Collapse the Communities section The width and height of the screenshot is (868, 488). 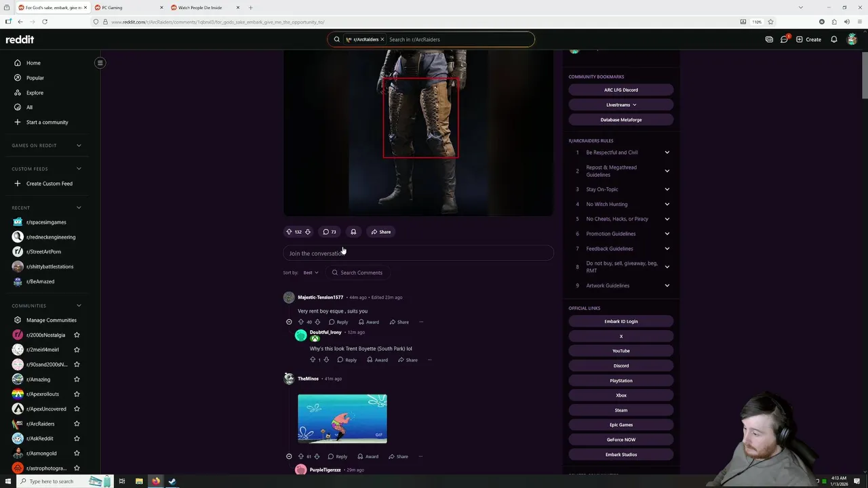click(79, 306)
